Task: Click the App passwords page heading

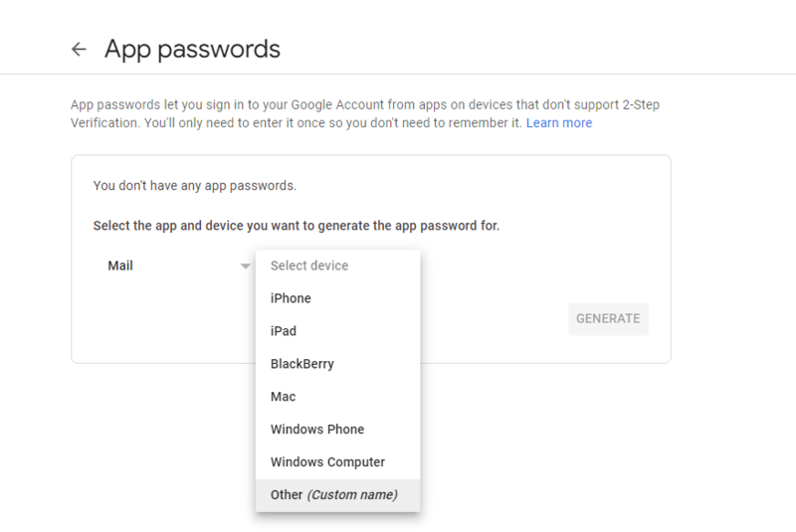Action: (x=192, y=49)
